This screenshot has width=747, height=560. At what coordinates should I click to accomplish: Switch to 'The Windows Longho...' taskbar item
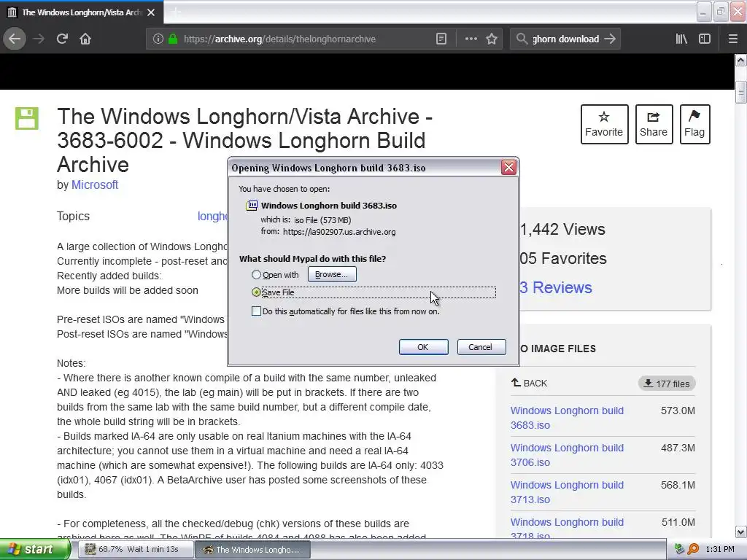point(252,550)
